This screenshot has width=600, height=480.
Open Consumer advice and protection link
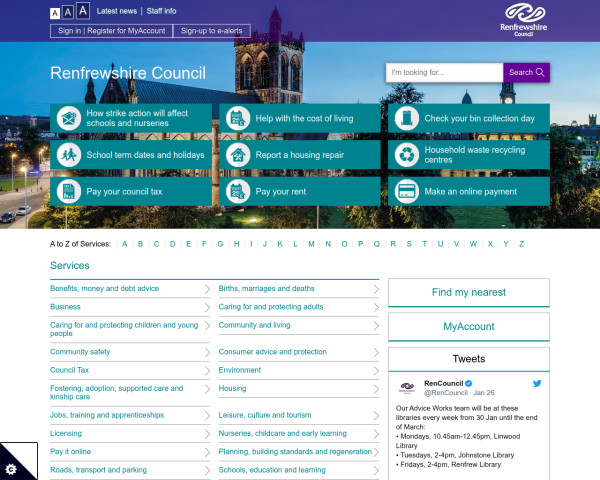(x=272, y=352)
